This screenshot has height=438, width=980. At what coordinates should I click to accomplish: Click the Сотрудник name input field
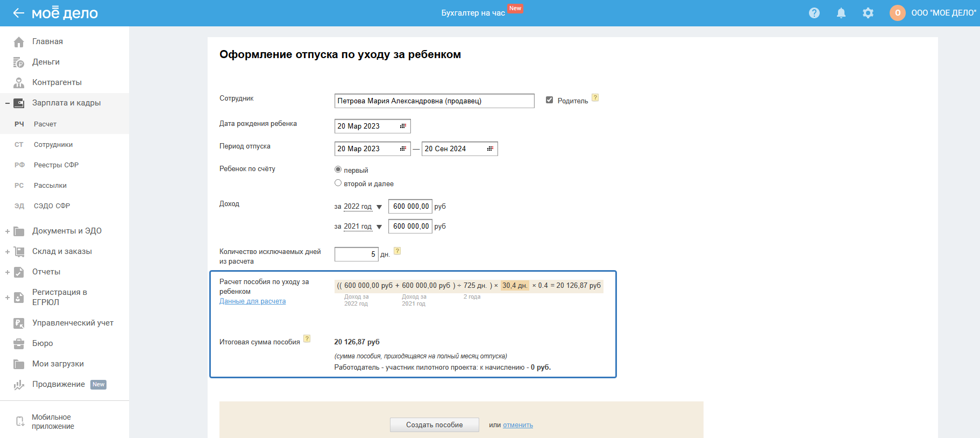[x=435, y=101]
